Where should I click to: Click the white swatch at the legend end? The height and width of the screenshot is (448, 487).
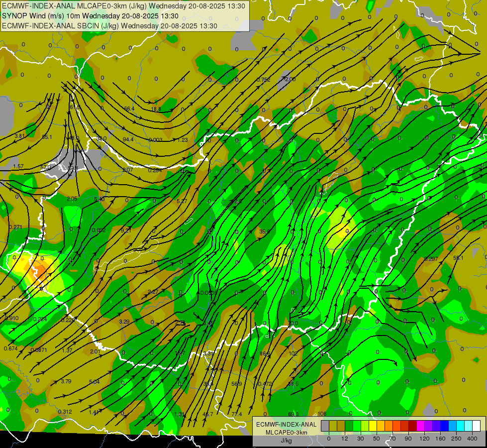[477, 426]
